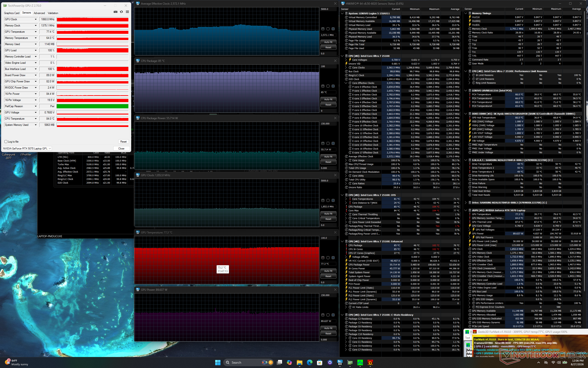Expand the Core Temperatures node
This screenshot has height=368, width=588.
346,199
